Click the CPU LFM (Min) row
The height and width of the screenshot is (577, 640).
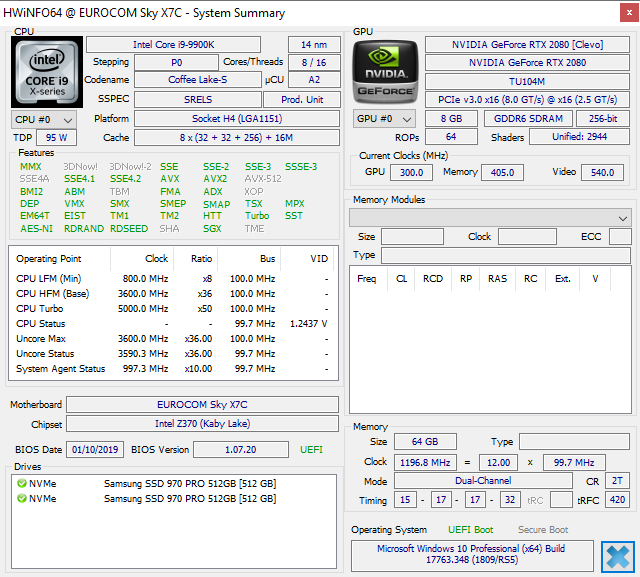(173, 278)
